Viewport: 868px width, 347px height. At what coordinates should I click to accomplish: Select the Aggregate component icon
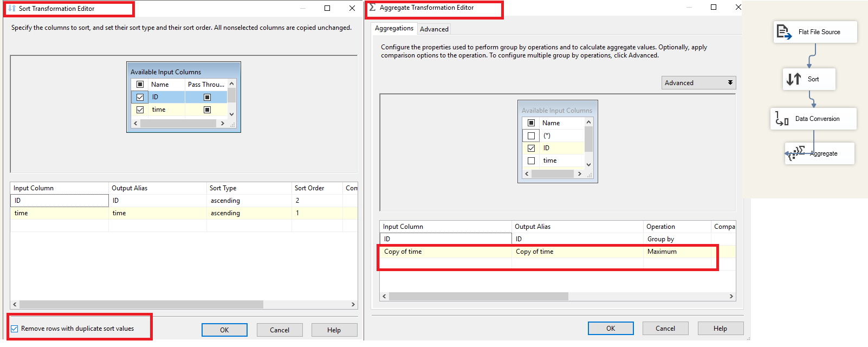coord(796,153)
